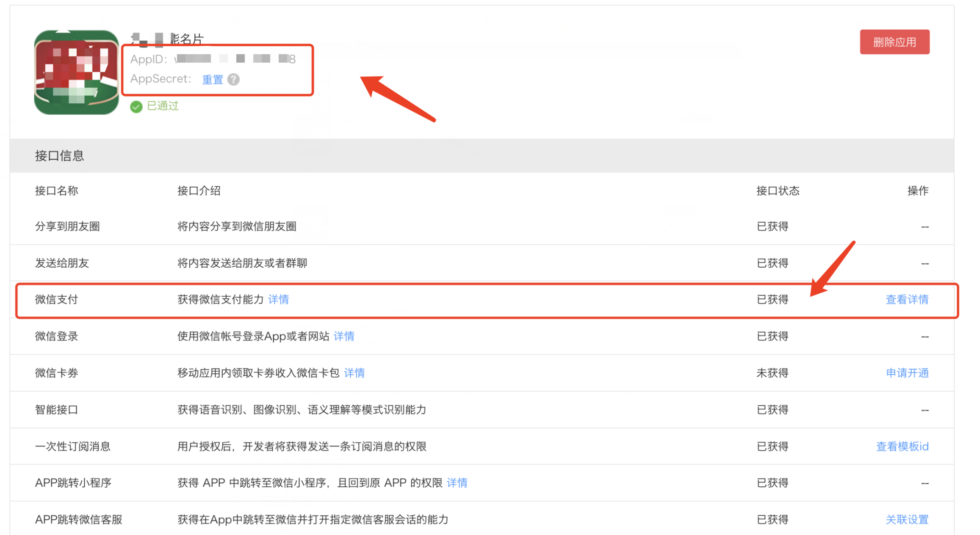Click the 接口状态 column header

pyautogui.click(x=778, y=191)
